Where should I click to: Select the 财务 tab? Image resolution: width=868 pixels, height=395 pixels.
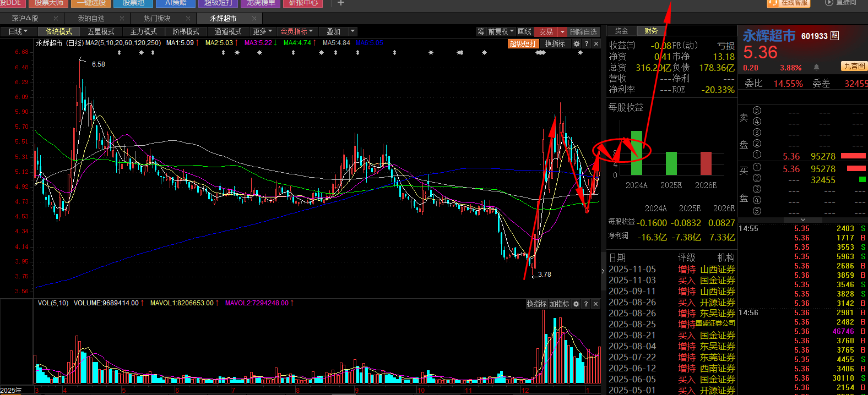(651, 31)
